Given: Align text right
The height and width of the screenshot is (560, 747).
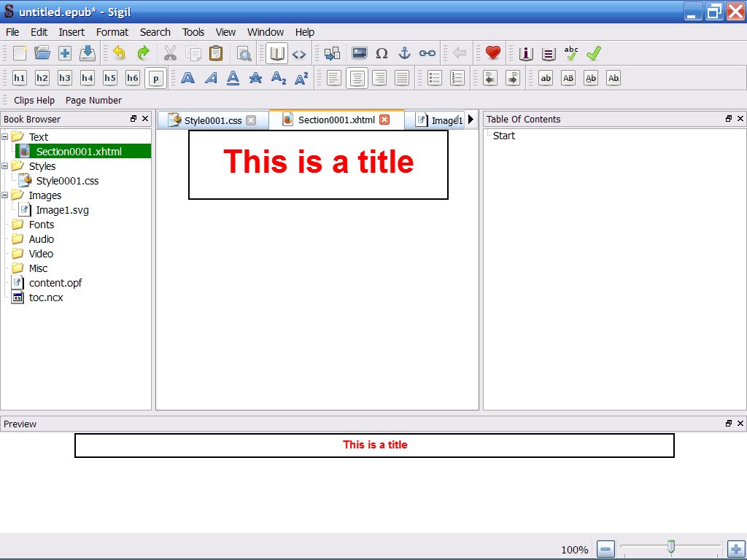Looking at the screenshot, I should click(x=379, y=78).
